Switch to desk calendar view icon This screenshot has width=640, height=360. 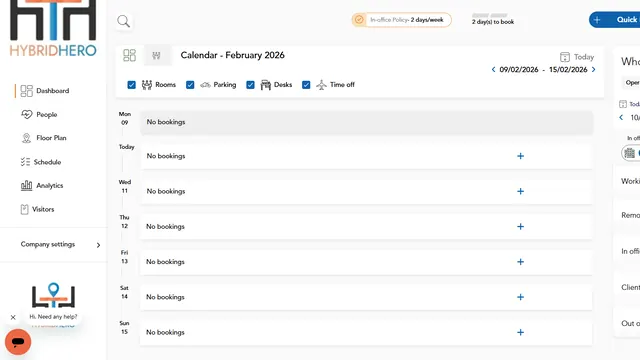(x=156, y=55)
